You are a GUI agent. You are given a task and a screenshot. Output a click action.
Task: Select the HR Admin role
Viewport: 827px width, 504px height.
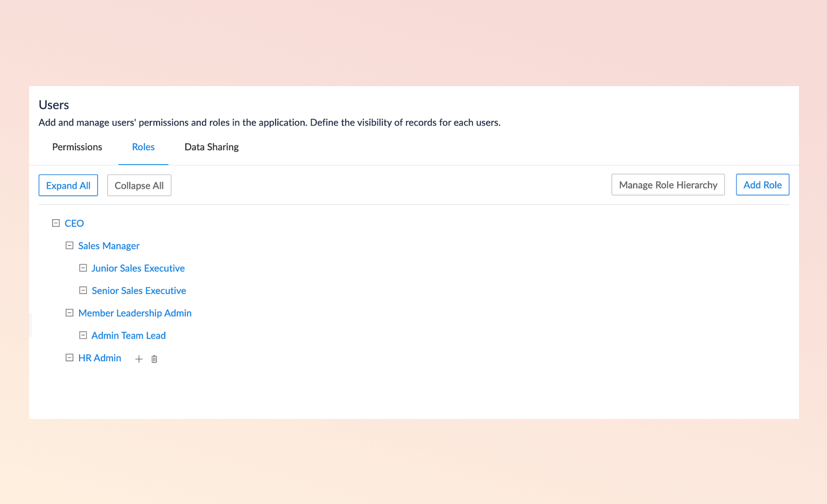pyautogui.click(x=100, y=358)
